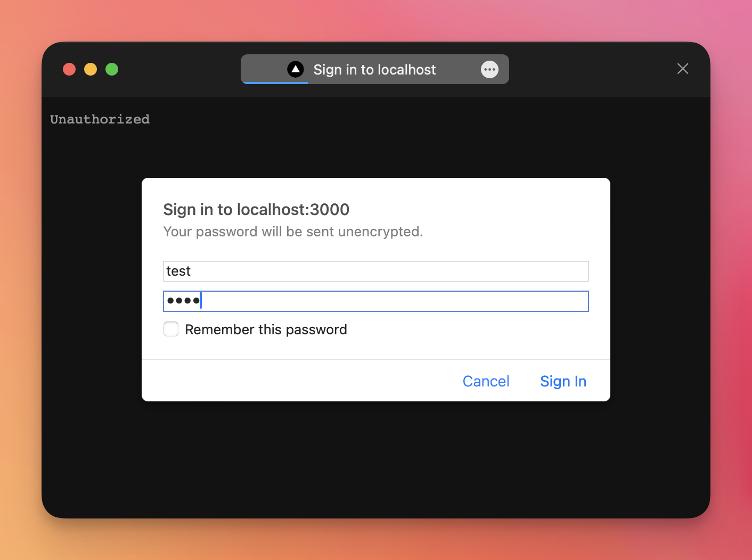752x560 pixels.
Task: Click the dark page area below the dialog
Action: 375,458
